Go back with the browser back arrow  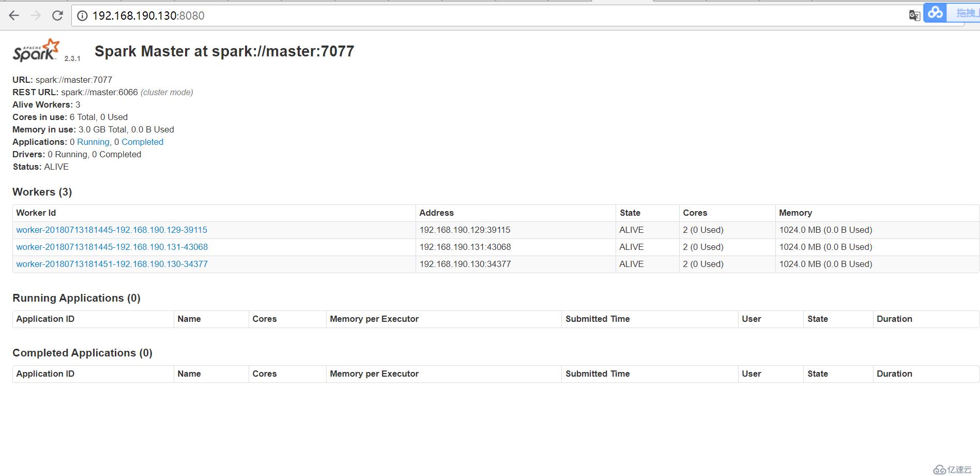point(14,16)
